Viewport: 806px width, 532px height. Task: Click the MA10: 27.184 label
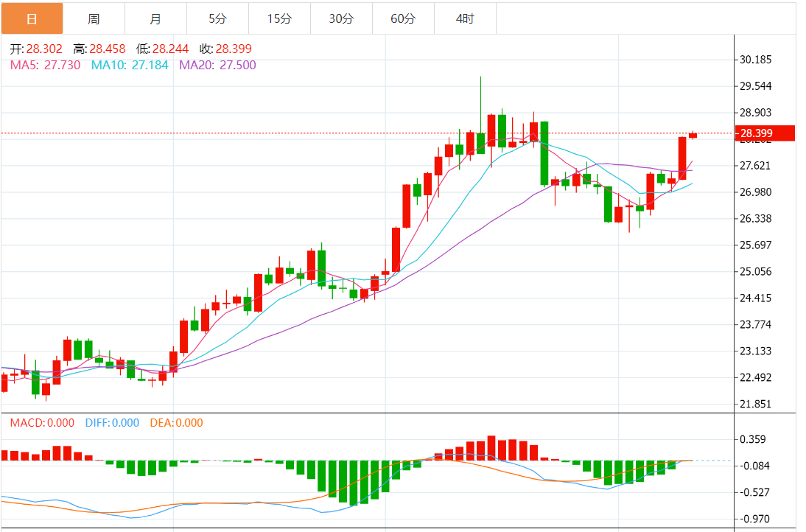pyautogui.click(x=130, y=65)
